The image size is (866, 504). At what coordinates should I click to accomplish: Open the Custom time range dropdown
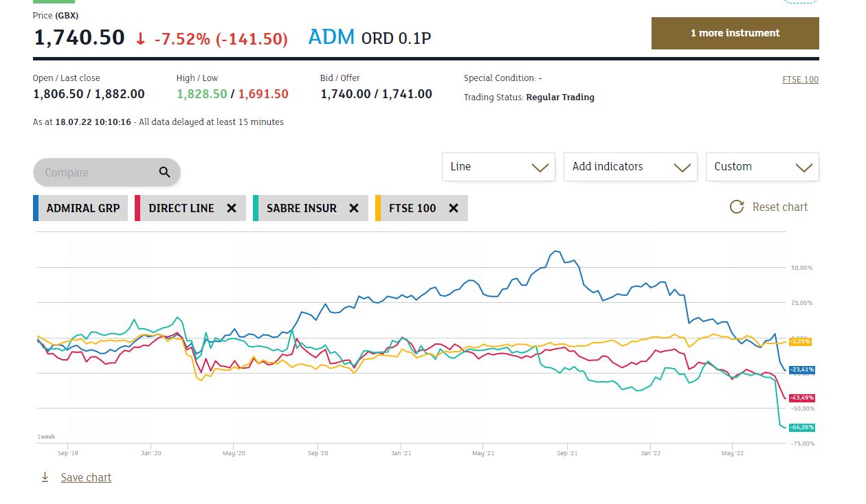762,167
